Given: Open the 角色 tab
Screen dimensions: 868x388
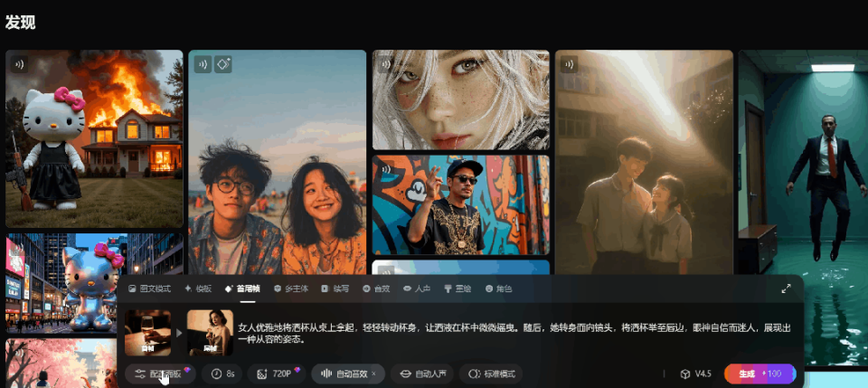Looking at the screenshot, I should tap(499, 289).
